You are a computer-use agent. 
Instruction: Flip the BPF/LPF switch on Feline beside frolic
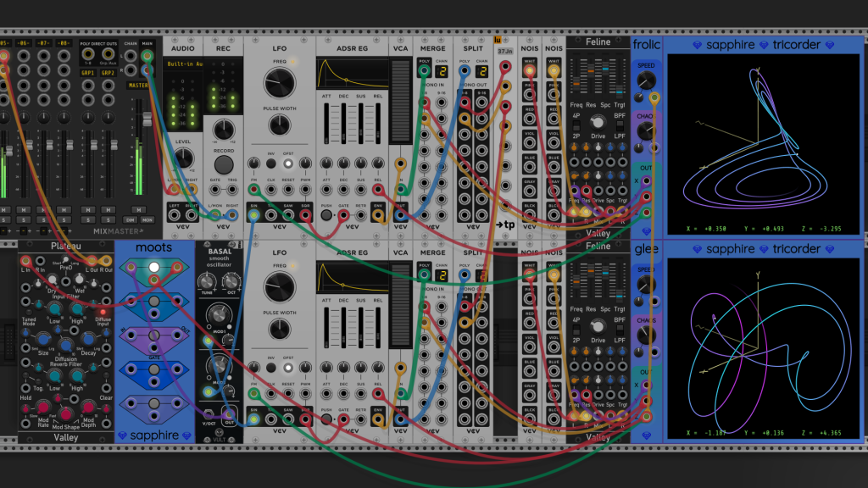[620, 125]
